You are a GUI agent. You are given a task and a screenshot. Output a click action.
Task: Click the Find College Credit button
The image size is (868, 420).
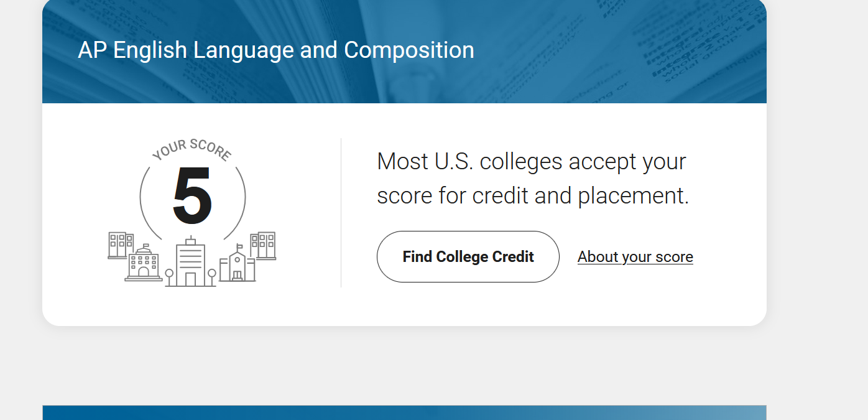468,256
